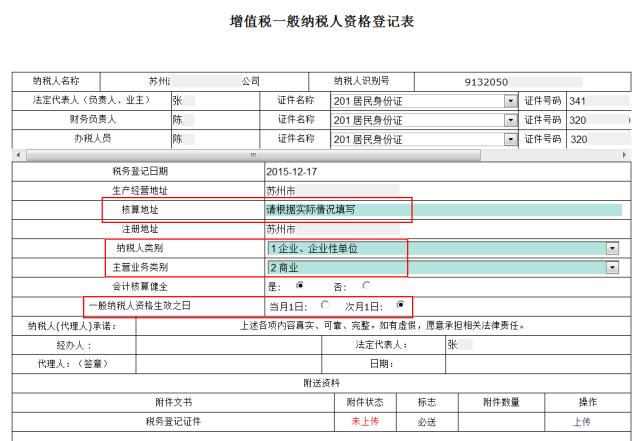The image size is (640, 441).
Task: Click the 附件状态 column header
Action: coord(365,402)
